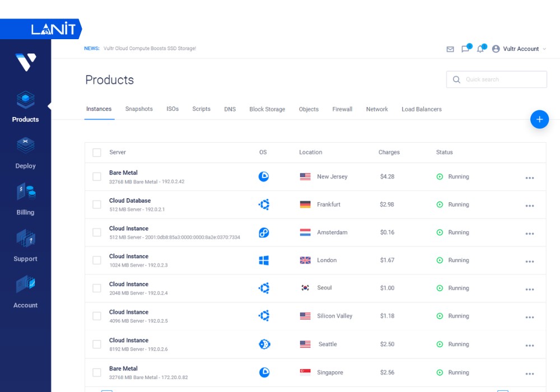The width and height of the screenshot is (560, 392).
Task: Open the options menu for the Seattle instance
Action: click(530, 344)
